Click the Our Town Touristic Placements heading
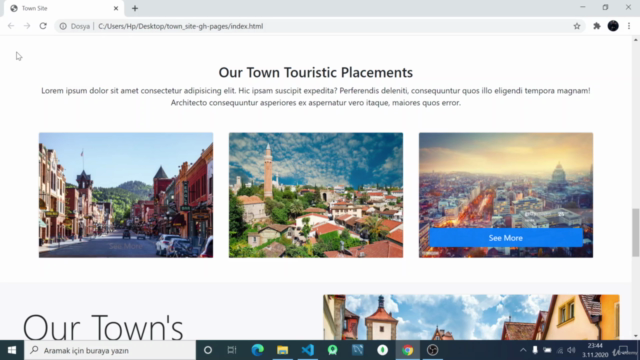 click(x=316, y=72)
